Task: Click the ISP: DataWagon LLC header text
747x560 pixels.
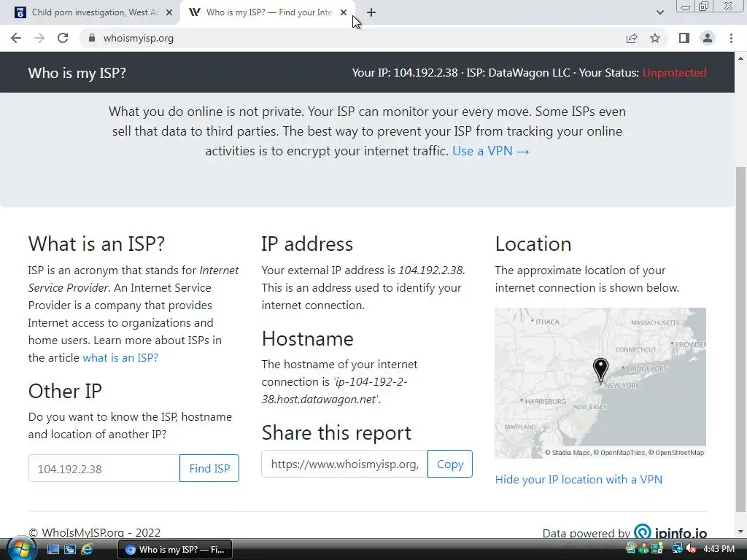Action: [518, 73]
